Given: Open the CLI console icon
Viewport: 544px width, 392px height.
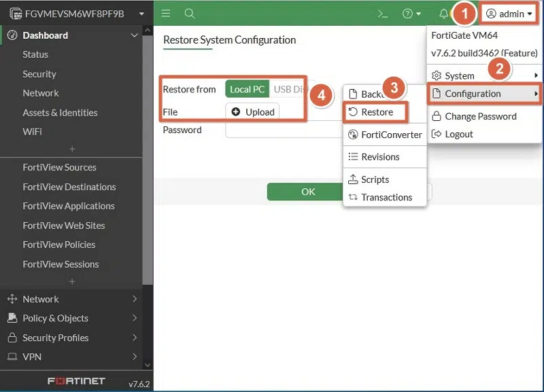Looking at the screenshot, I should tap(383, 14).
